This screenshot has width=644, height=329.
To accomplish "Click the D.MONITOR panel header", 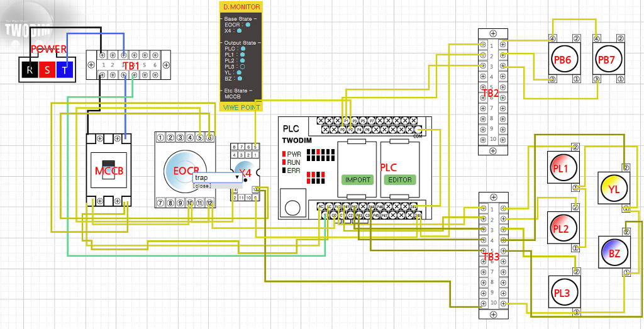I will point(241,7).
